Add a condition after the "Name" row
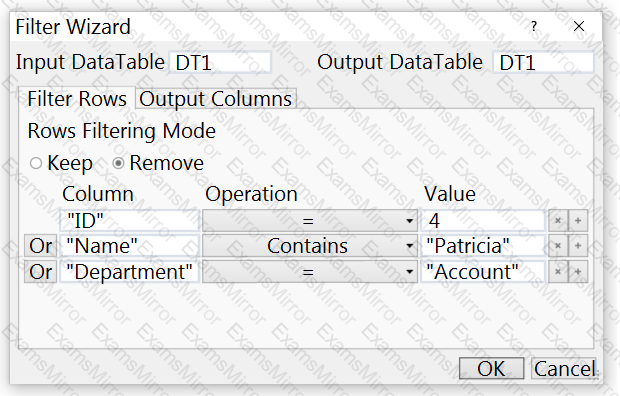The width and height of the screenshot is (620, 396). pos(578,246)
